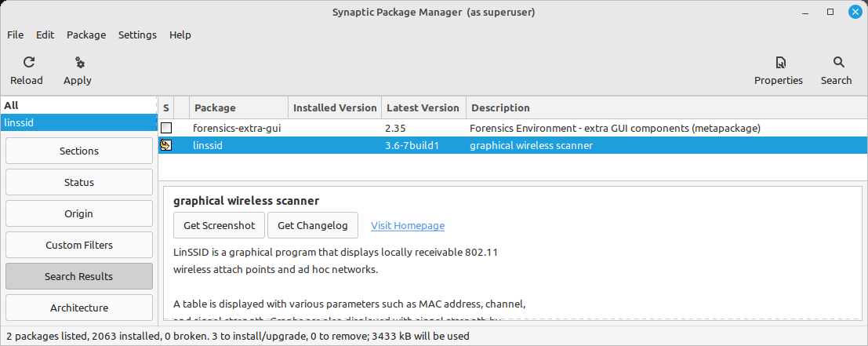Click linssid marked-for-install status icon
The image size is (868, 346).
tap(166, 145)
